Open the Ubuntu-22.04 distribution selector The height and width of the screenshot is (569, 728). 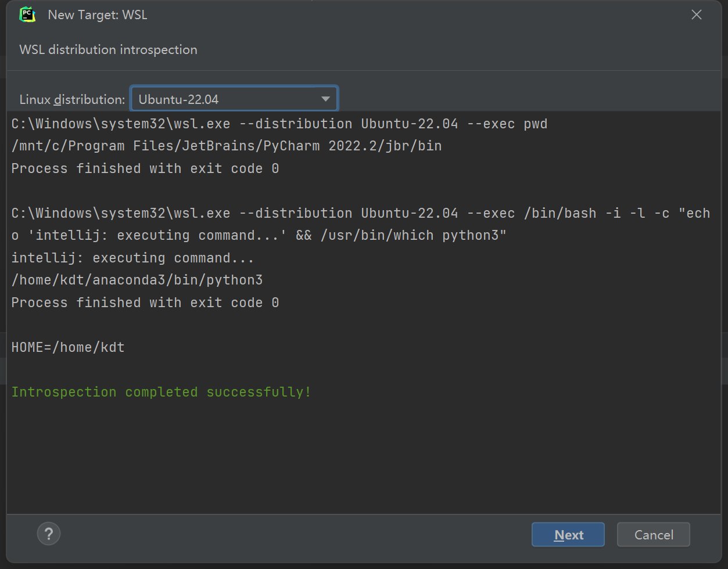pos(234,98)
